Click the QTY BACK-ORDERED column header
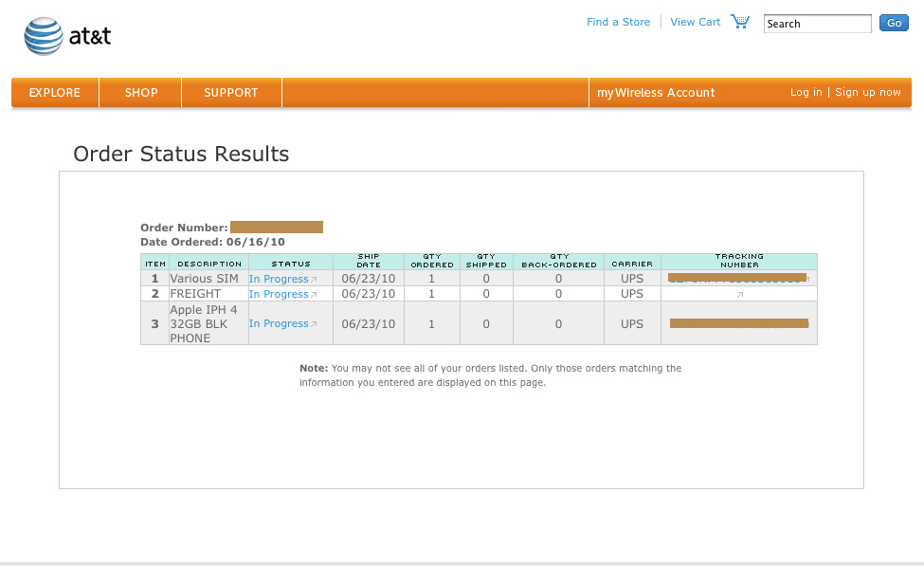 click(x=558, y=261)
